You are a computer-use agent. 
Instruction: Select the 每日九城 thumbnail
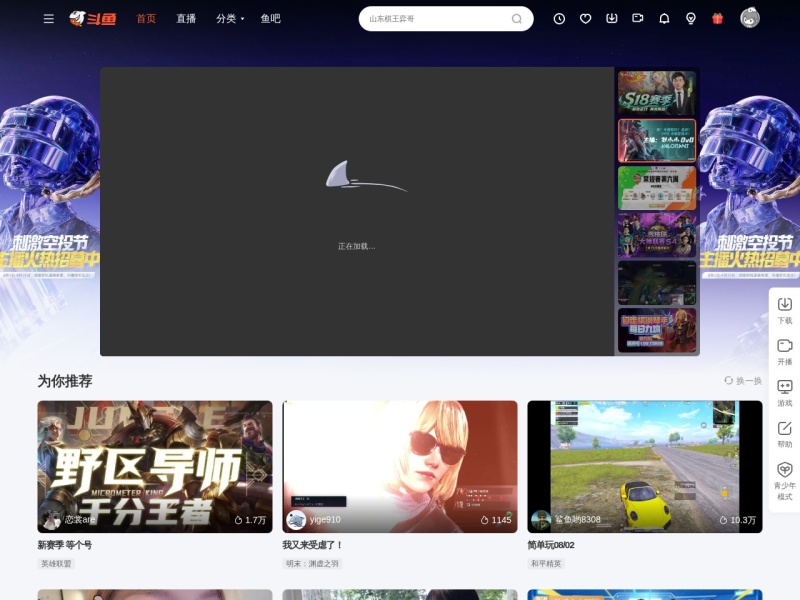click(x=657, y=330)
